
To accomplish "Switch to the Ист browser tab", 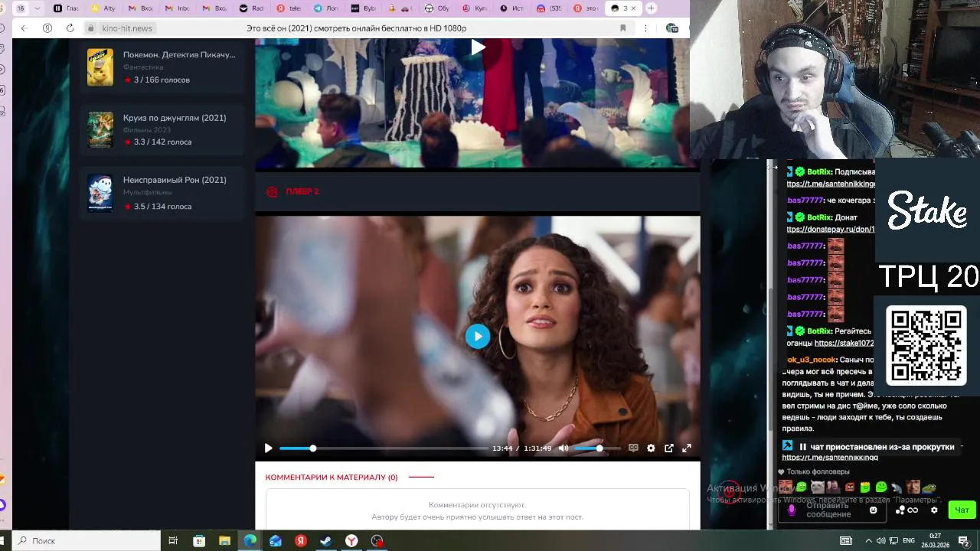I will tap(512, 8).
